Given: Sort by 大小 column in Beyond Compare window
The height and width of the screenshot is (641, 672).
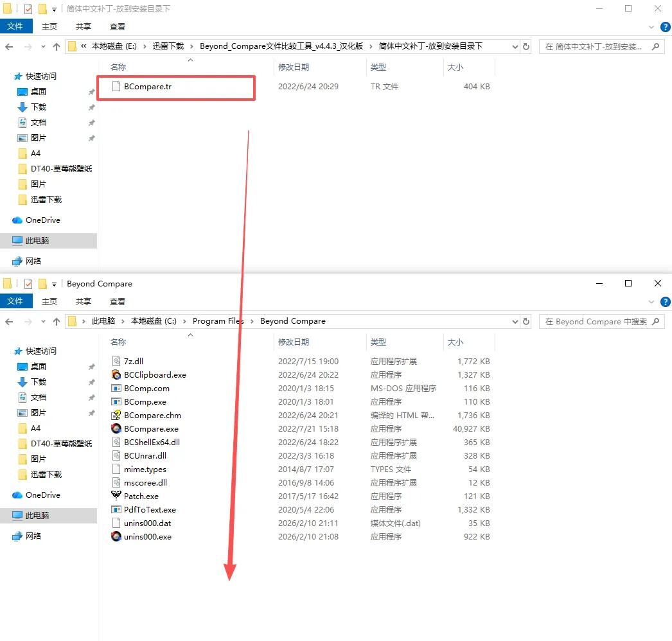Looking at the screenshot, I should click(x=455, y=342).
